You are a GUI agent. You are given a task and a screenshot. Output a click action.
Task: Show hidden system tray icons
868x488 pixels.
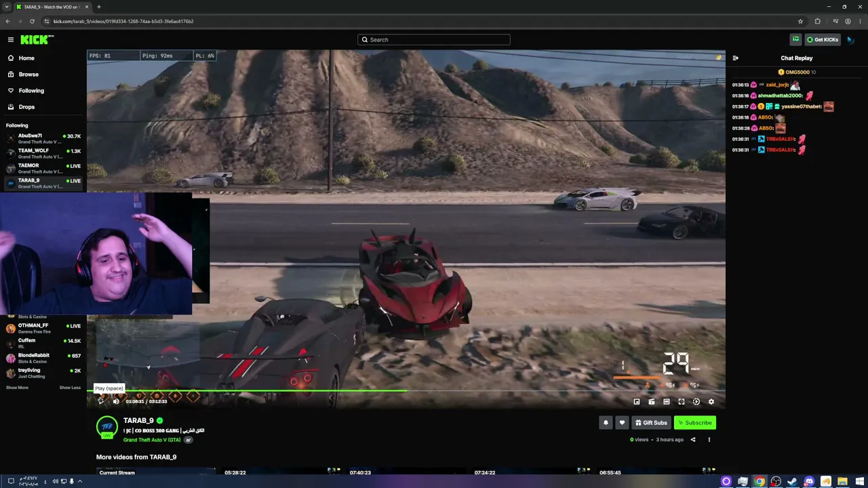tap(80, 482)
